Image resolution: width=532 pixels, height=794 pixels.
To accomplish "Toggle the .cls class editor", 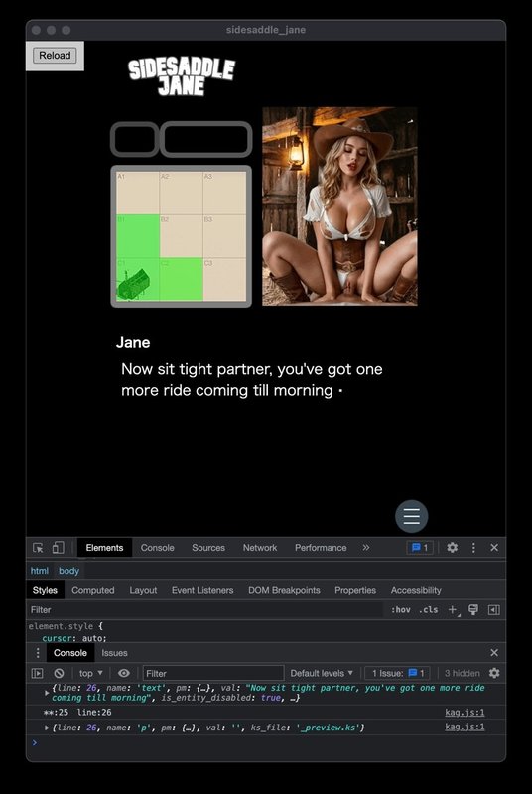I will [x=428, y=609].
